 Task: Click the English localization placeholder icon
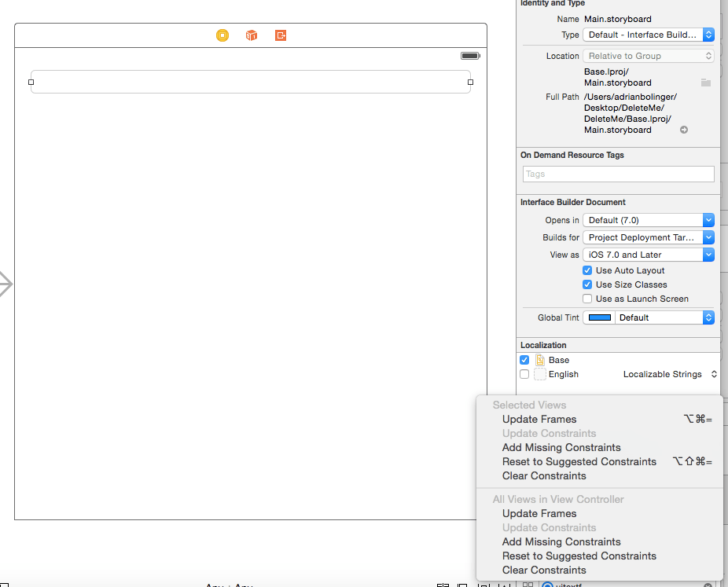[x=540, y=375]
